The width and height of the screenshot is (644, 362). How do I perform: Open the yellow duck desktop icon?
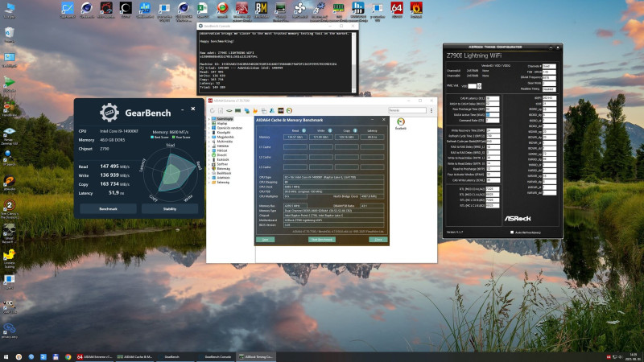click(x=9, y=254)
